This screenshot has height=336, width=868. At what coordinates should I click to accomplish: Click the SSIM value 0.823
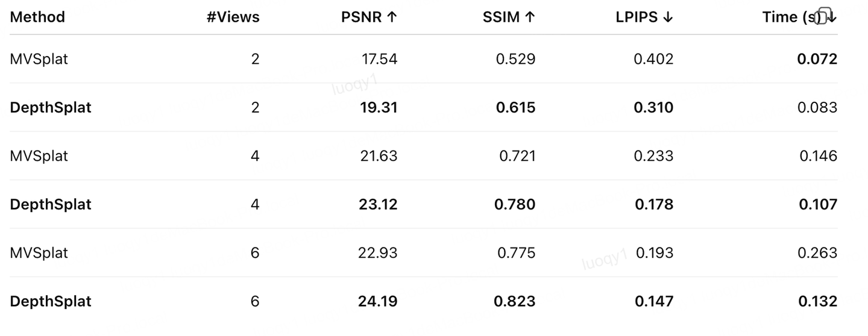515,301
